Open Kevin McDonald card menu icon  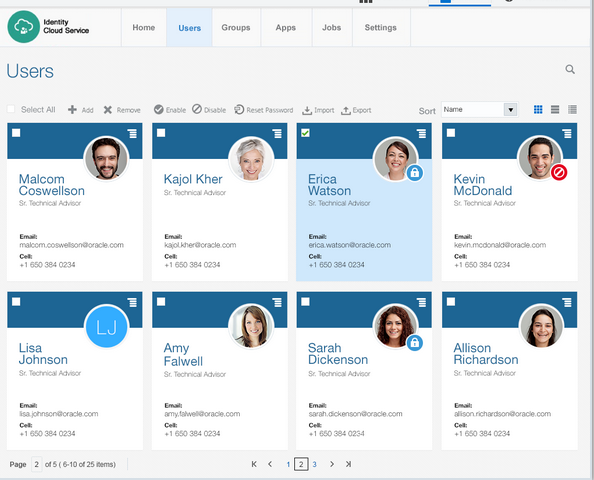[567, 133]
